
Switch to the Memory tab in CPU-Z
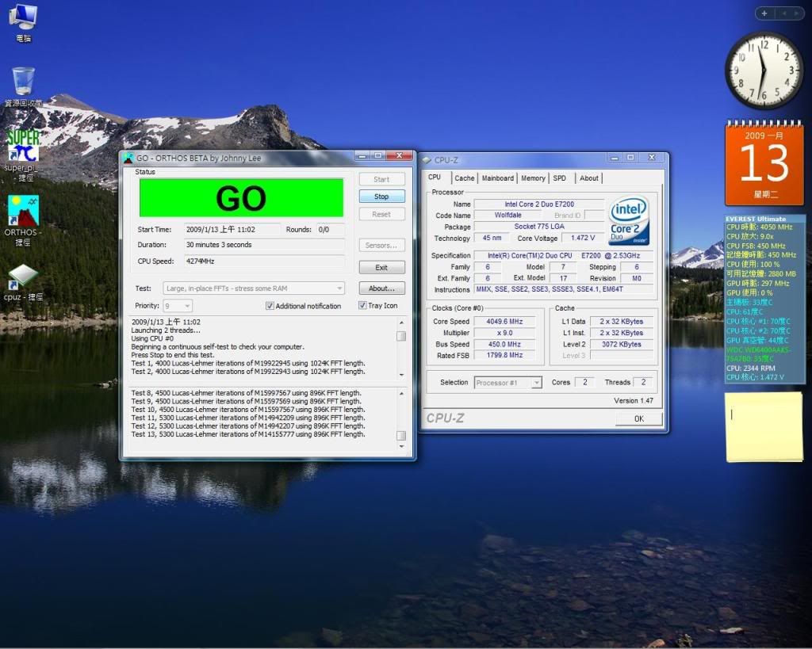pos(533,178)
